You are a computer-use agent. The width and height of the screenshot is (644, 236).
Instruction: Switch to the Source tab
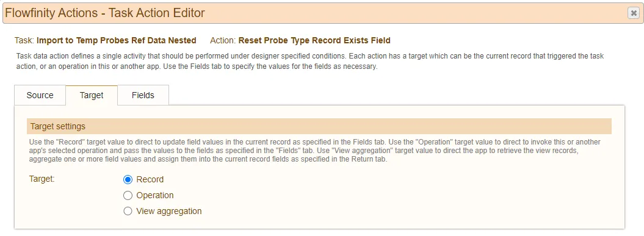pos(40,95)
